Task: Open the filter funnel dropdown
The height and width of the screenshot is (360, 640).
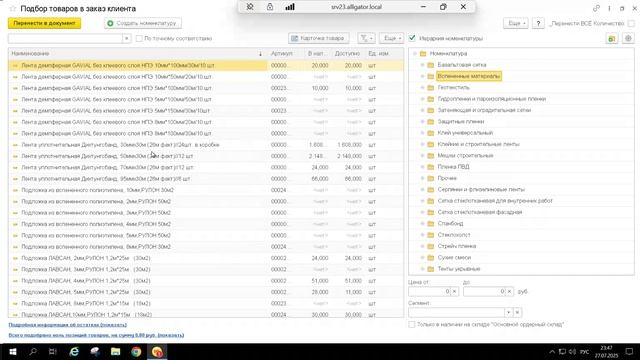Action: [x=366, y=38]
